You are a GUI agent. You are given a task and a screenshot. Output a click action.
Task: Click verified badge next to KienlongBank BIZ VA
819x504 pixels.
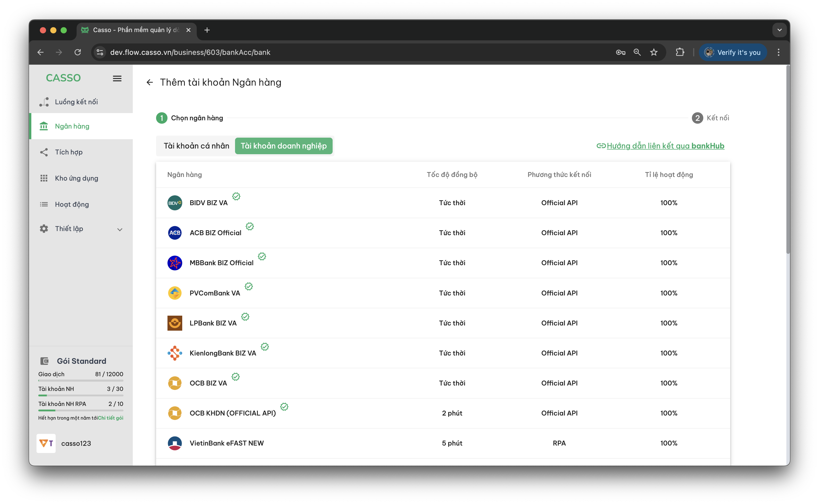pyautogui.click(x=265, y=347)
